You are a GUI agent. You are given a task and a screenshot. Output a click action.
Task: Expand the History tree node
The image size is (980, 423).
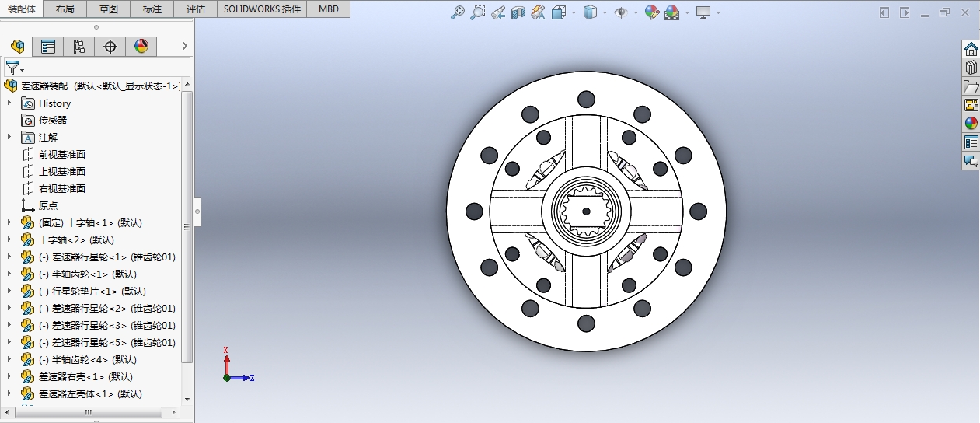coord(9,103)
